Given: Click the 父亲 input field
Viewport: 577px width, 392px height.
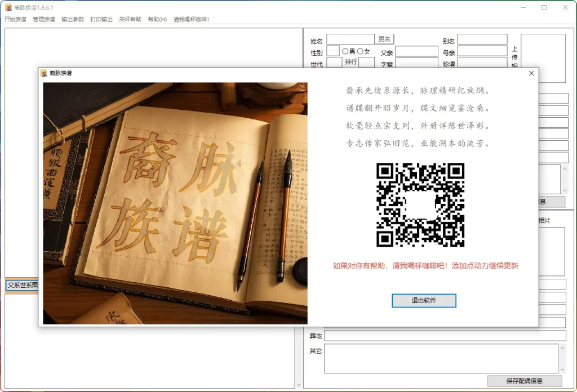Looking at the screenshot, I should click(416, 51).
